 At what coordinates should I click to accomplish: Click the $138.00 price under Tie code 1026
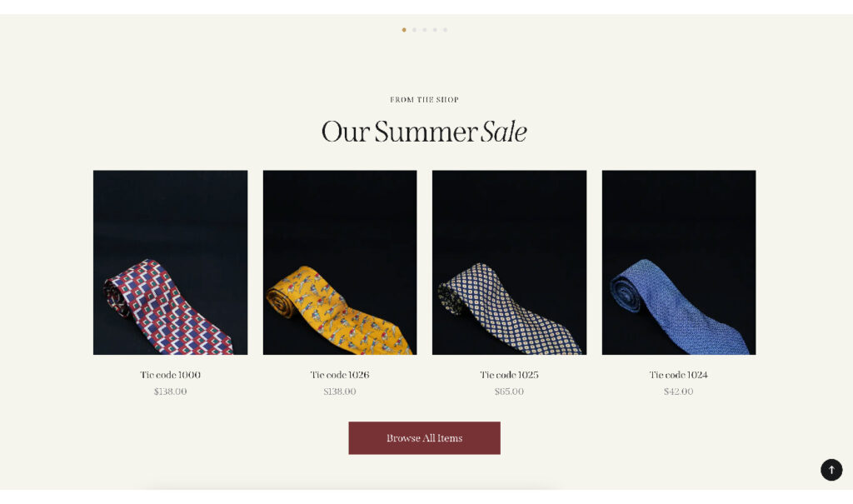(340, 392)
